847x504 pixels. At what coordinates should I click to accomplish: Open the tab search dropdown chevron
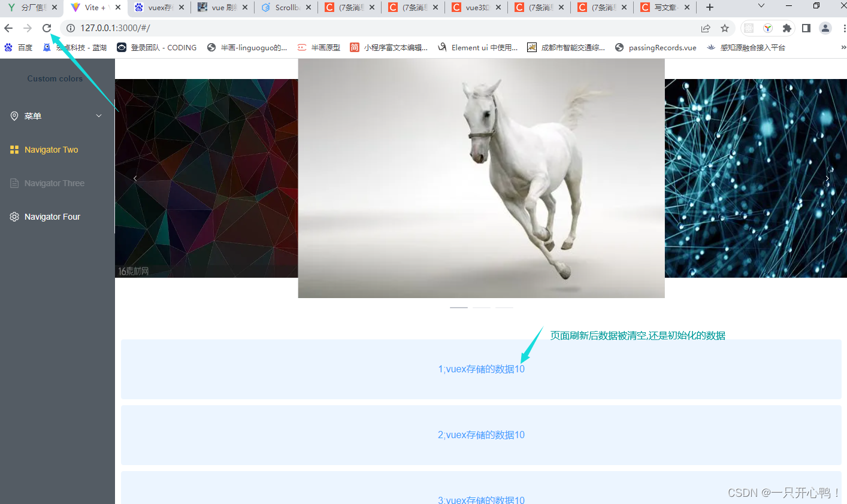pyautogui.click(x=761, y=6)
